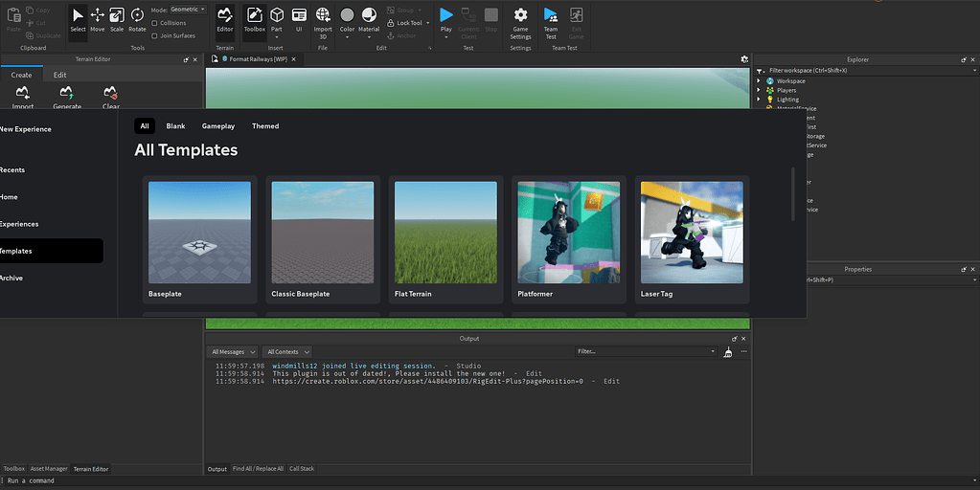
Task: Choose the Laser Tag template
Action: click(x=692, y=239)
